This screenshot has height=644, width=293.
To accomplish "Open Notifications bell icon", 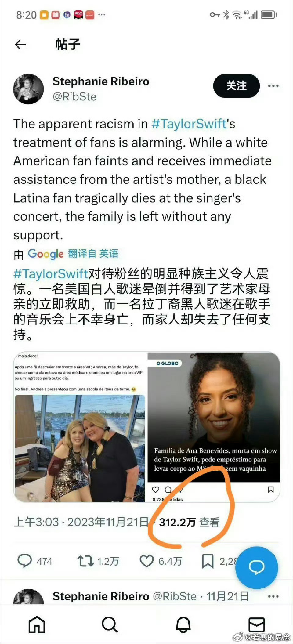I will pos(183,624).
